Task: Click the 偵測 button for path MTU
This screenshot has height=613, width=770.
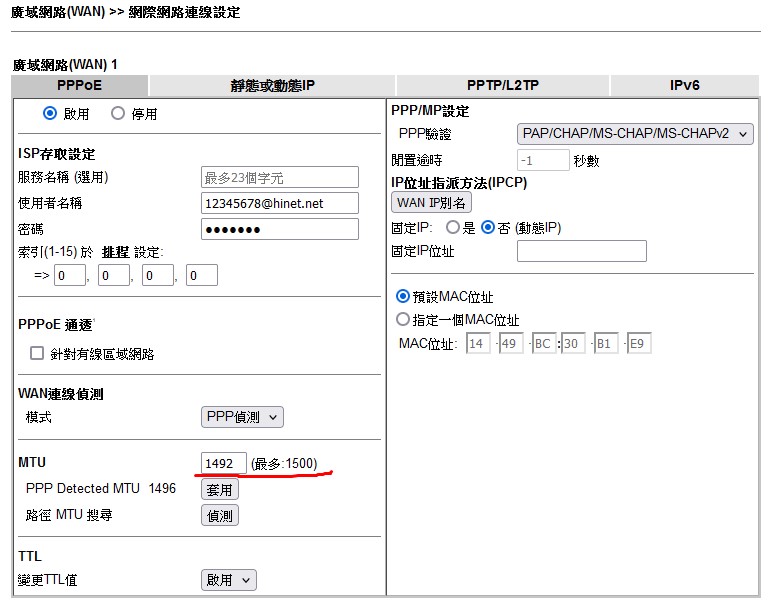Action: click(220, 516)
